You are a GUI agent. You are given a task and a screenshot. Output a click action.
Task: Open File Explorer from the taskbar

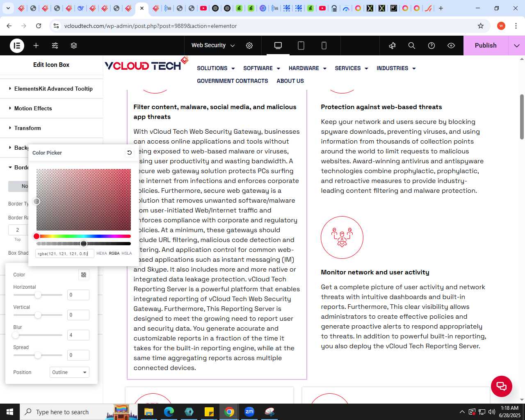click(x=149, y=412)
